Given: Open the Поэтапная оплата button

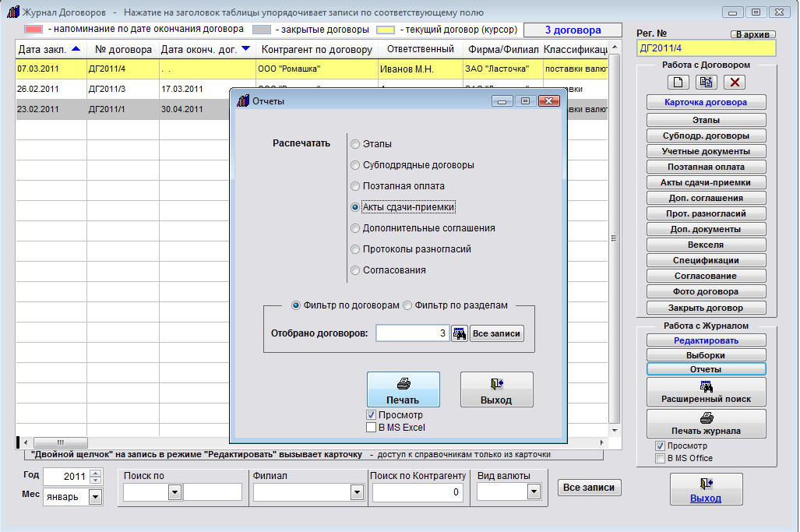Looking at the screenshot, I should tap(706, 167).
